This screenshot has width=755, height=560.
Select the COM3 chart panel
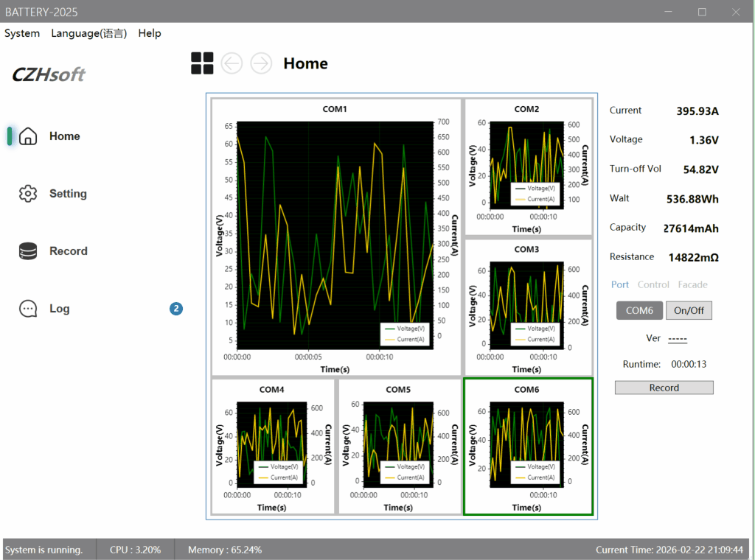528,307
